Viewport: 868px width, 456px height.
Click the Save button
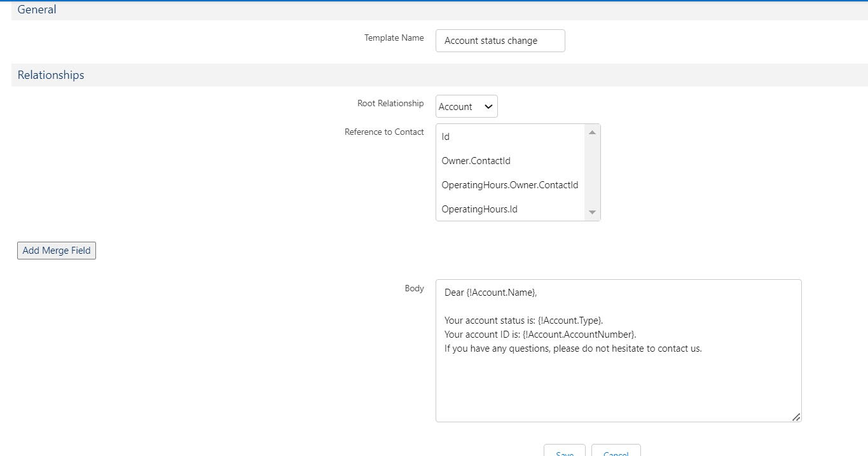pyautogui.click(x=565, y=450)
